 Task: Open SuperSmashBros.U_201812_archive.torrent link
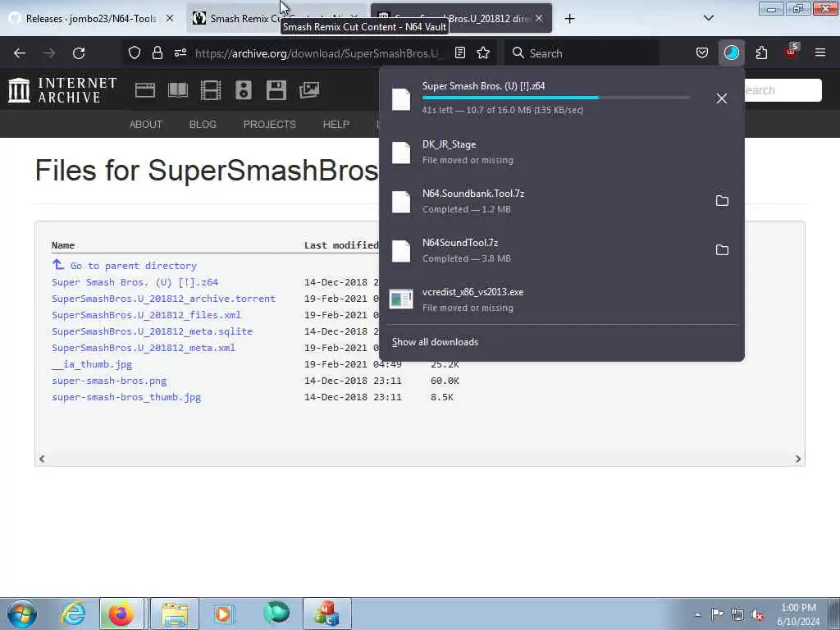click(163, 299)
